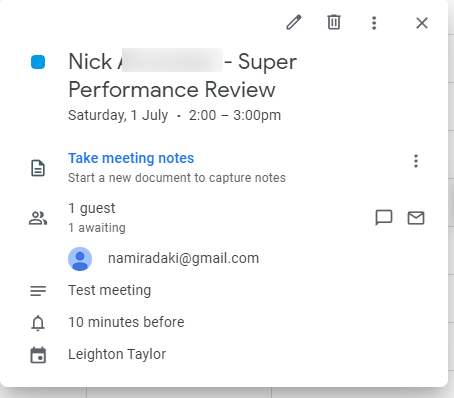This screenshot has height=398, width=454.
Task: Click the calendar owner icon
Action: (x=38, y=355)
